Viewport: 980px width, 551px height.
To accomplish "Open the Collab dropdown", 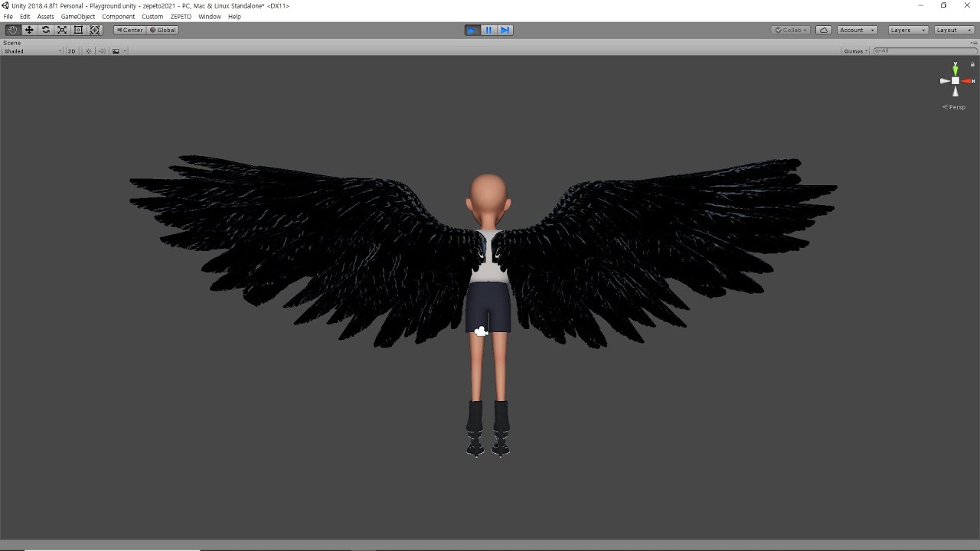I will tap(791, 30).
